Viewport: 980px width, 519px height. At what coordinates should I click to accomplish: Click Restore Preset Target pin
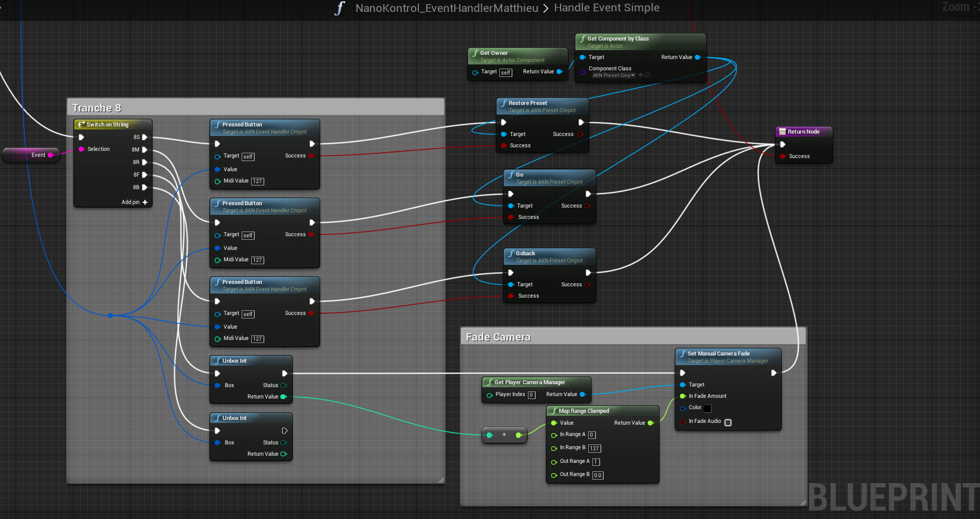click(504, 134)
